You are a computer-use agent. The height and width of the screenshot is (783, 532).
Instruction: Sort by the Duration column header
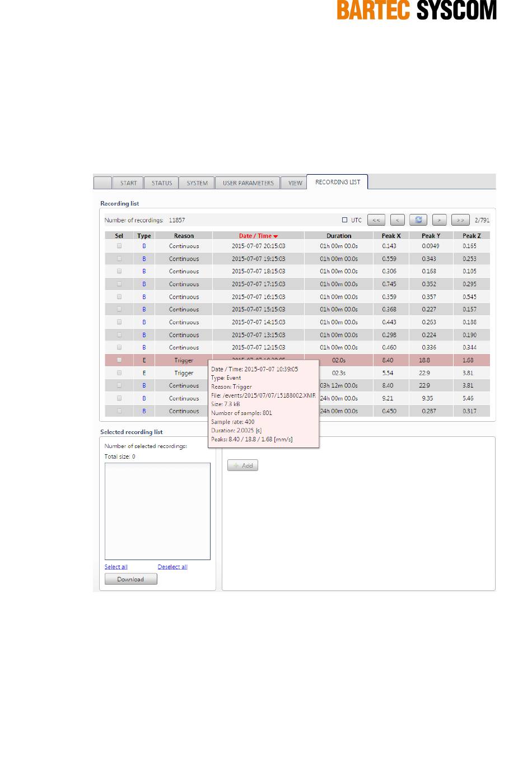coord(339,236)
